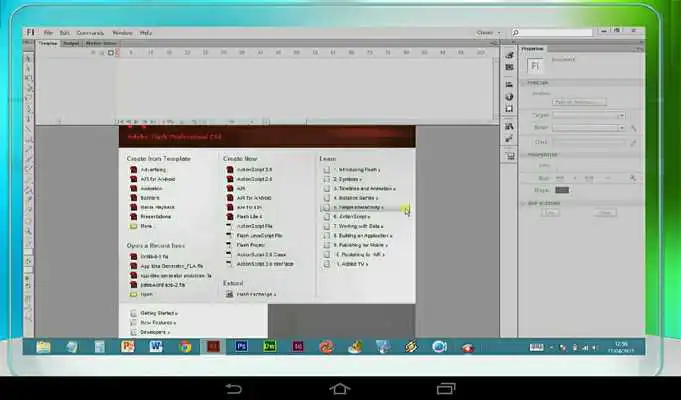Image resolution: width=681 pixels, height=400 pixels.
Task: Open the Commands menu
Action: click(90, 33)
